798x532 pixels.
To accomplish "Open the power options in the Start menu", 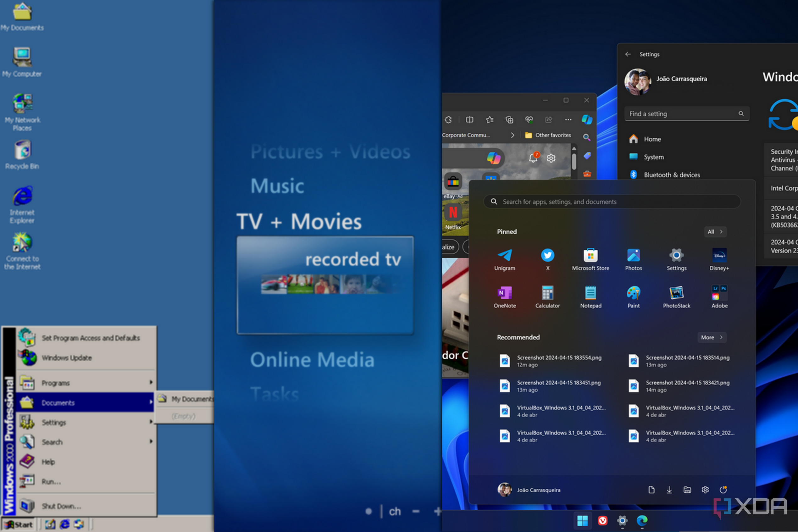I will tap(723, 490).
